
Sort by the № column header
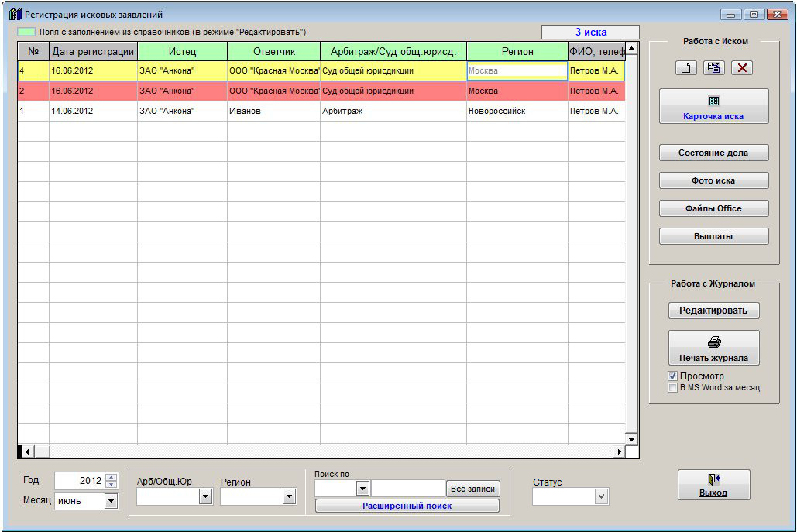[x=33, y=51]
